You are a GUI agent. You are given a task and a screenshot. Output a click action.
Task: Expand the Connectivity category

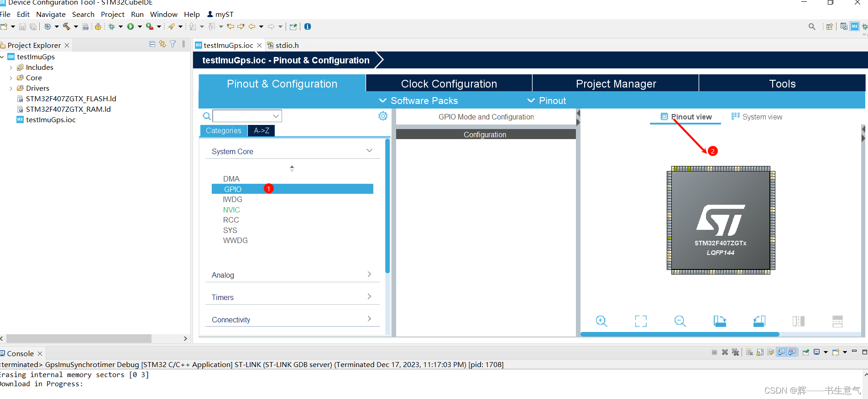(369, 319)
